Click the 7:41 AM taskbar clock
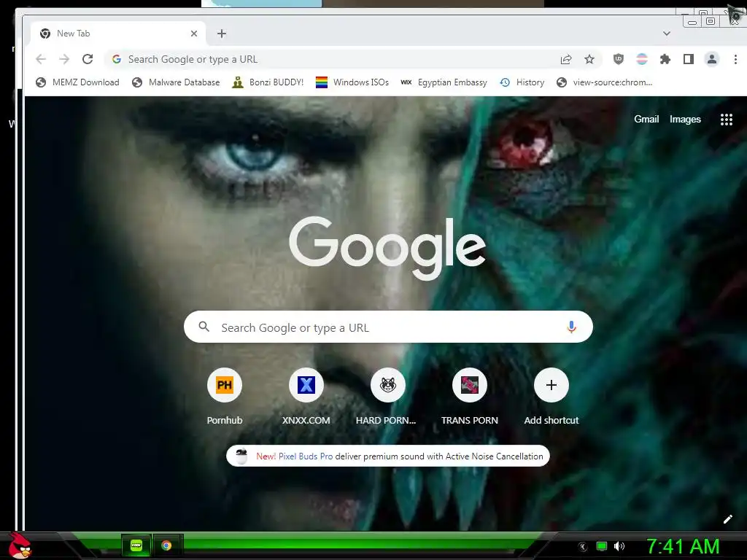This screenshot has height=560, width=747. coord(683,546)
